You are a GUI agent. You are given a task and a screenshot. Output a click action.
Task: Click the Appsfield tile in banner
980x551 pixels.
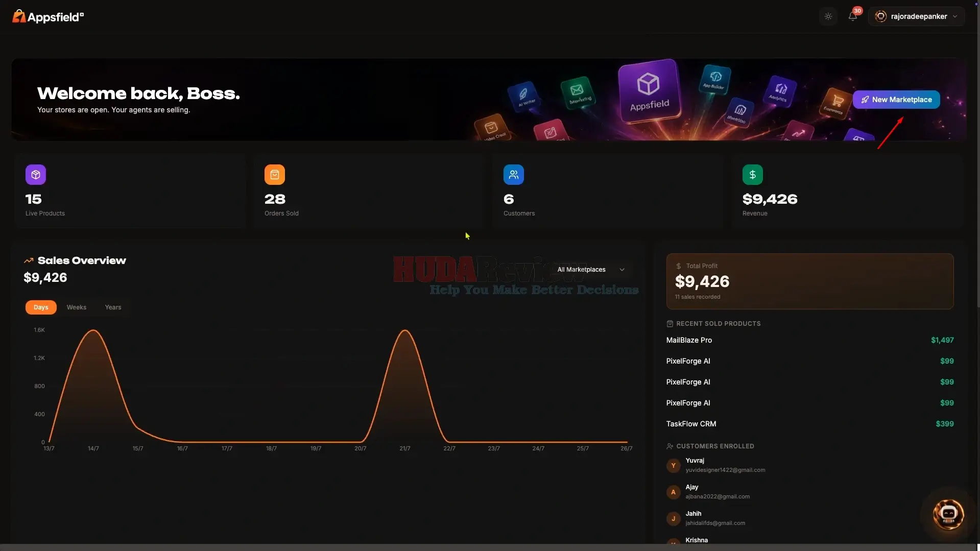(649, 91)
